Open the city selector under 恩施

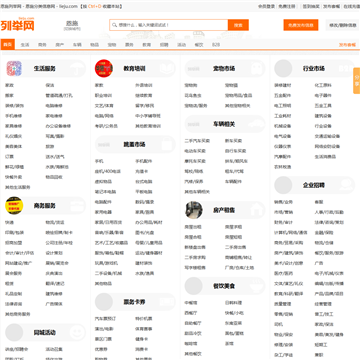(x=71, y=29)
